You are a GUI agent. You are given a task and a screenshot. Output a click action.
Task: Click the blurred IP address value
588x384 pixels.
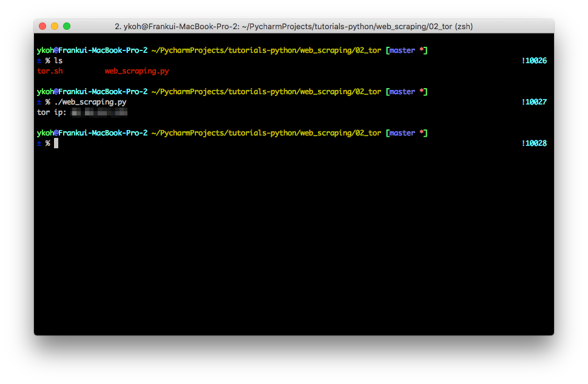100,112
